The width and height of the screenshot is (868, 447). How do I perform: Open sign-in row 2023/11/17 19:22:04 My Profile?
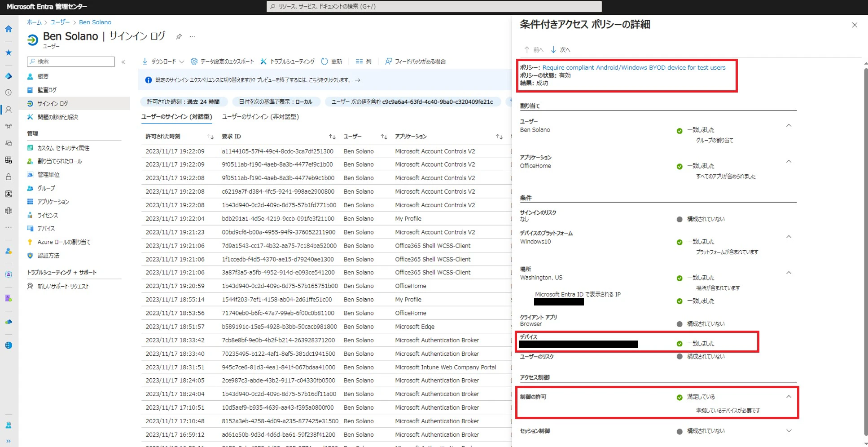(326, 219)
